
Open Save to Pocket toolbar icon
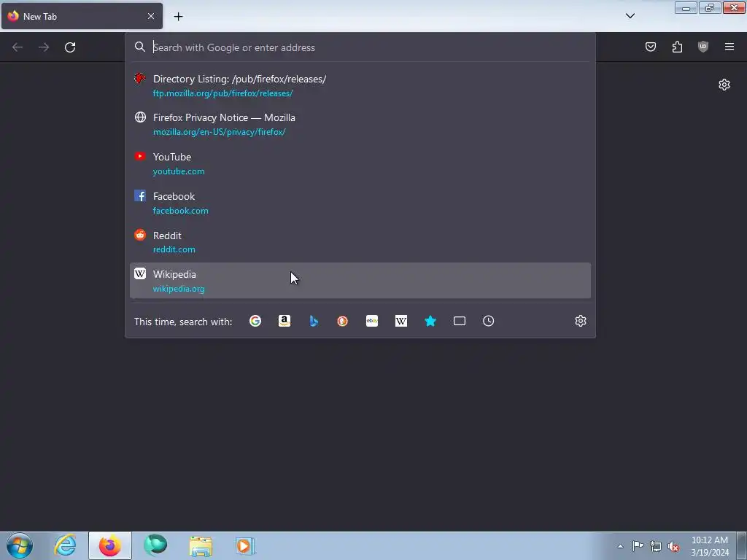[x=650, y=47]
